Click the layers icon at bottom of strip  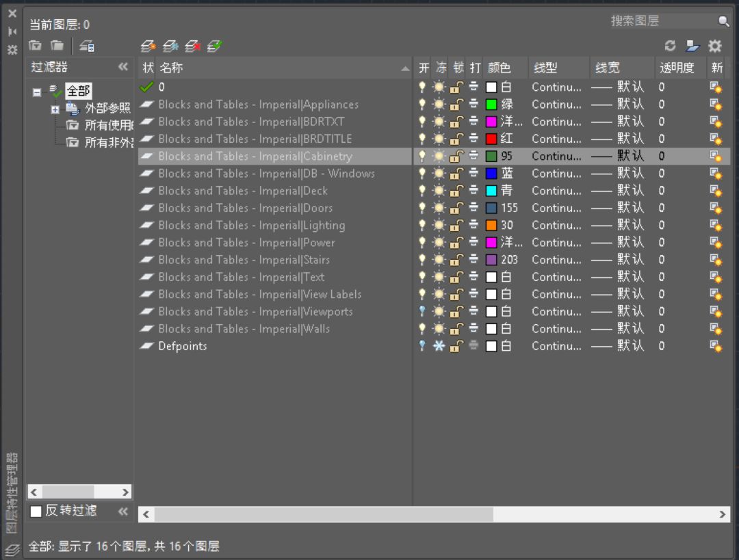tap(12, 549)
